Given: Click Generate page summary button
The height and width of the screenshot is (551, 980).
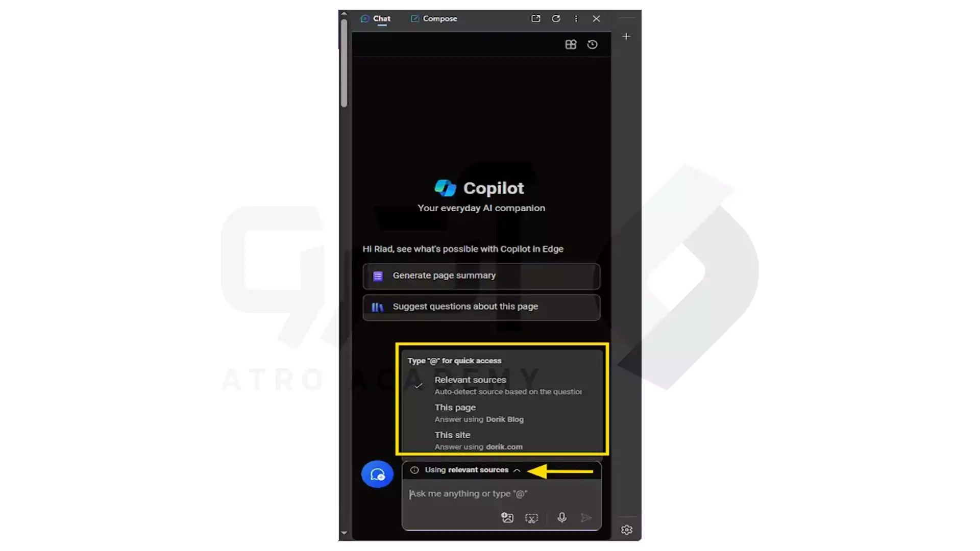Looking at the screenshot, I should click(x=481, y=275).
